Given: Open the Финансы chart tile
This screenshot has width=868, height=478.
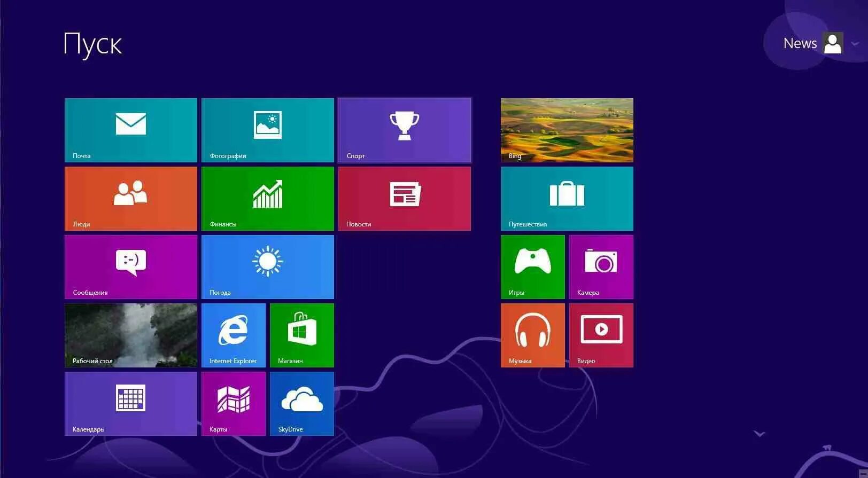Looking at the screenshot, I should pyautogui.click(x=268, y=199).
